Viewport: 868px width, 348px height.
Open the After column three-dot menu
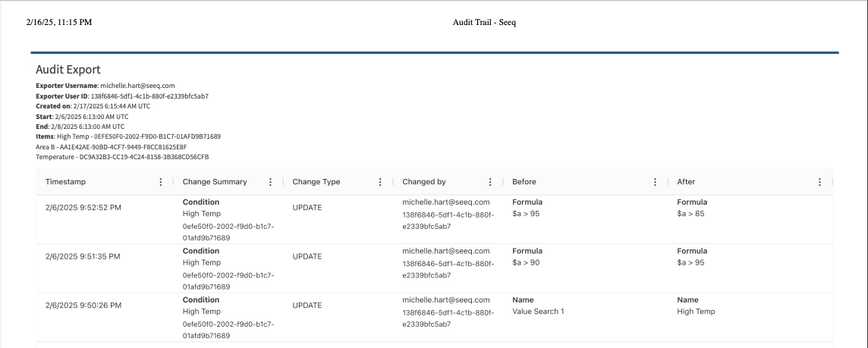pyautogui.click(x=819, y=182)
